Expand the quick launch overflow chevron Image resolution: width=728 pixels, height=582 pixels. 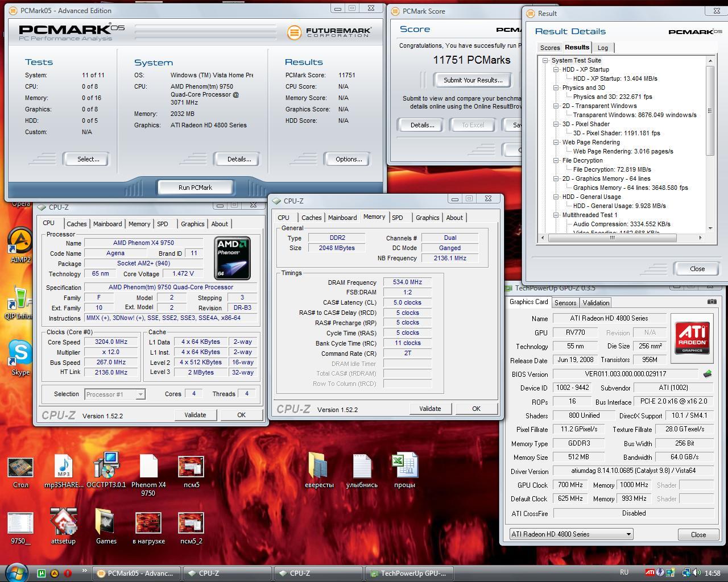click(84, 571)
